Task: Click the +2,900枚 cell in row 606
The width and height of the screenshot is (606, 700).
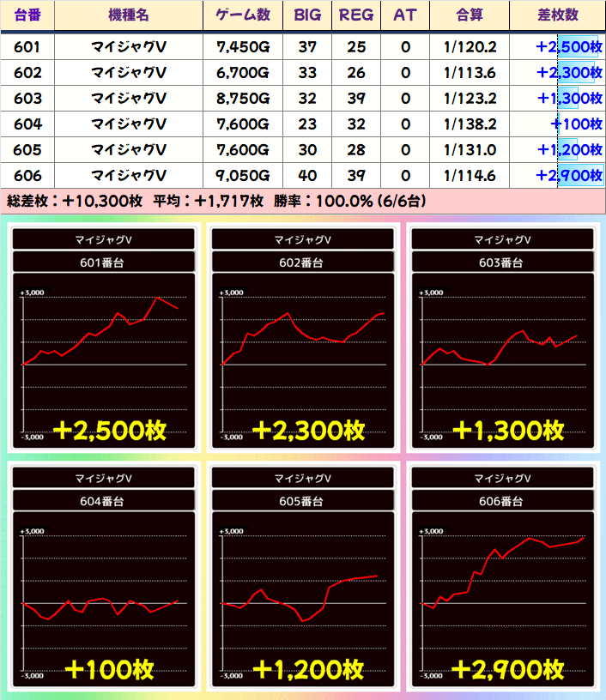Action: pos(567,175)
